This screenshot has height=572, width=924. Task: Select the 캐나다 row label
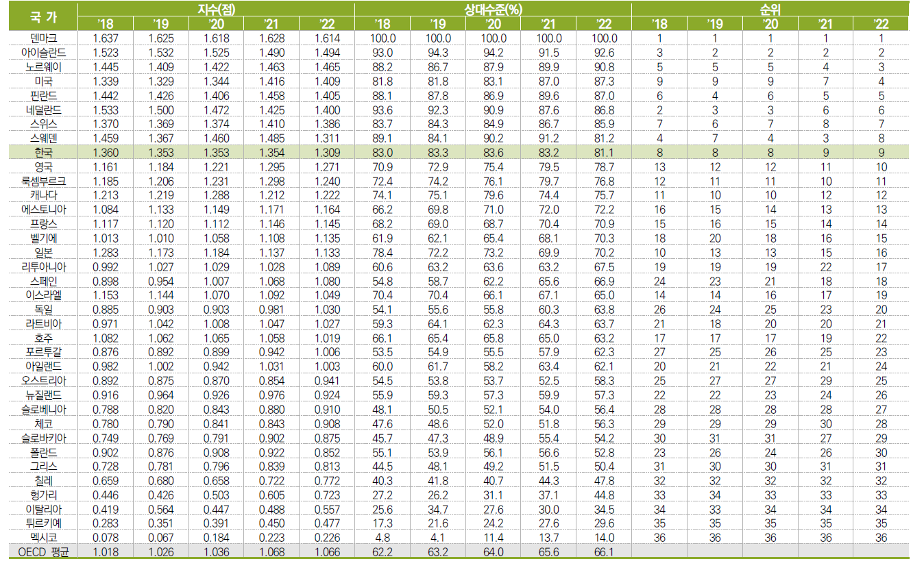coord(44,195)
